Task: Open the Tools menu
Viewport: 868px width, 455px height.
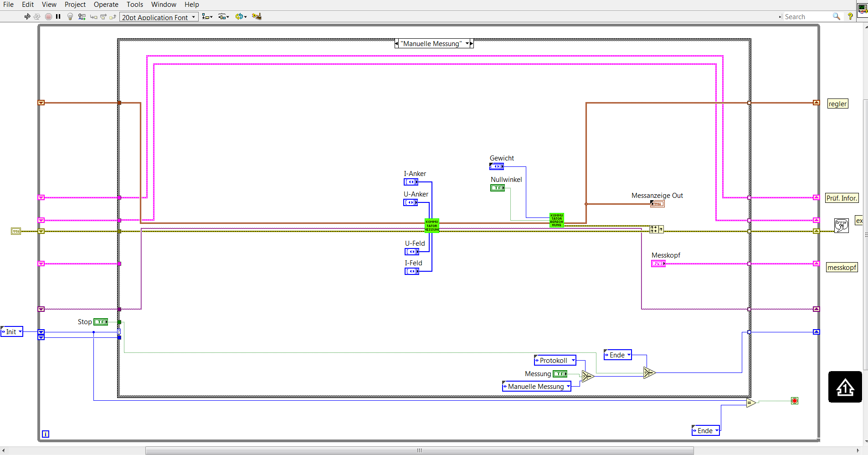Action: pyautogui.click(x=134, y=5)
